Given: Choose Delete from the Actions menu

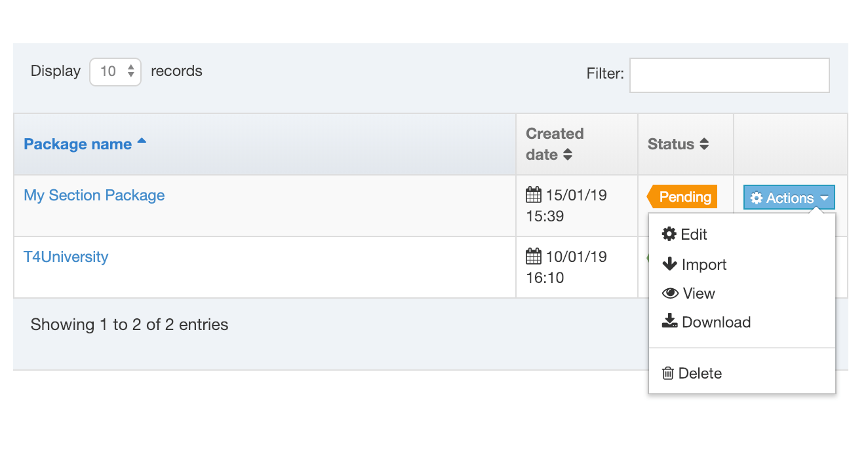Looking at the screenshot, I should [700, 373].
